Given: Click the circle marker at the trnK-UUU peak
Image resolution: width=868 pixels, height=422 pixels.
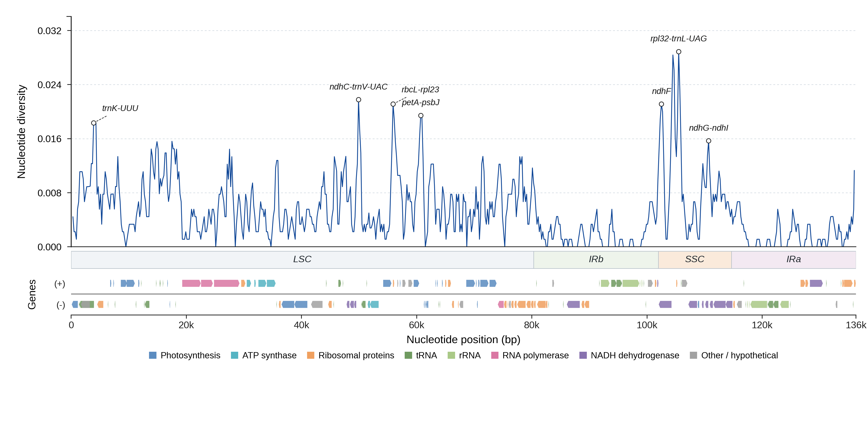Looking at the screenshot, I should coord(94,123).
